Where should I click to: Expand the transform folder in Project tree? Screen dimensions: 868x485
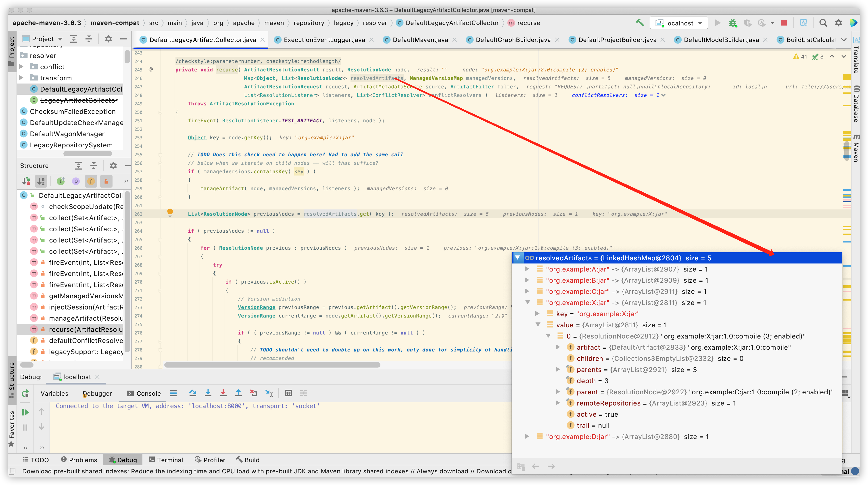(x=21, y=78)
